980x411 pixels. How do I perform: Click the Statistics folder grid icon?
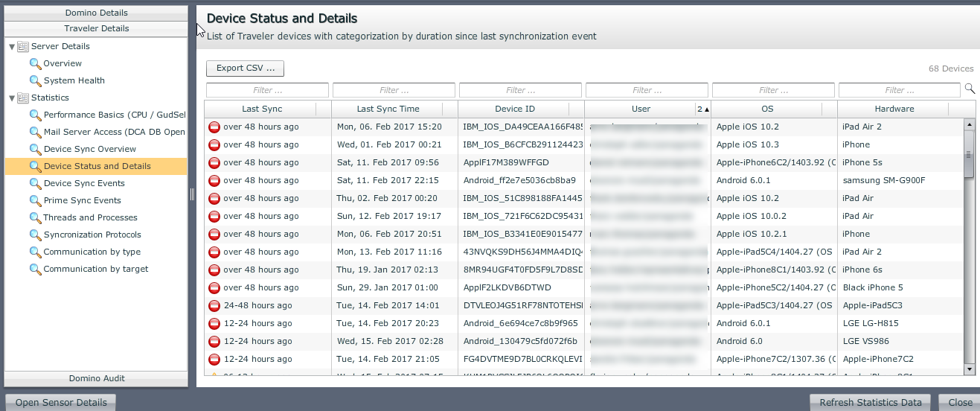[x=23, y=98]
